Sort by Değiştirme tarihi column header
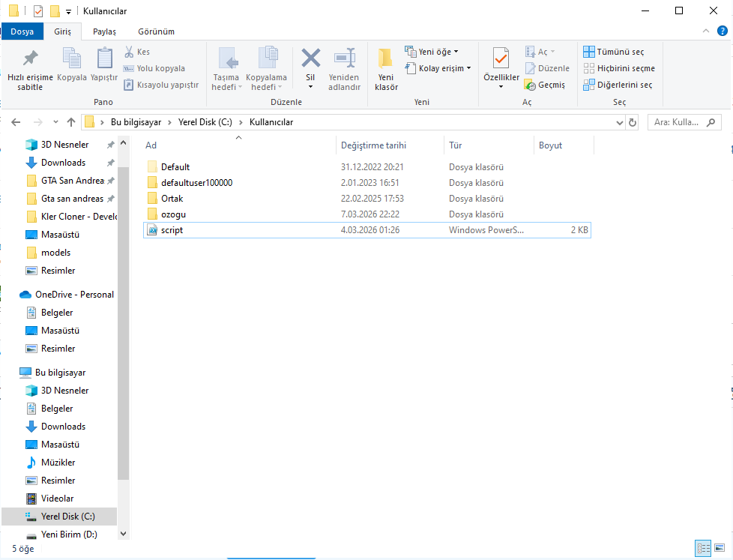This screenshot has width=733, height=560. pos(390,145)
